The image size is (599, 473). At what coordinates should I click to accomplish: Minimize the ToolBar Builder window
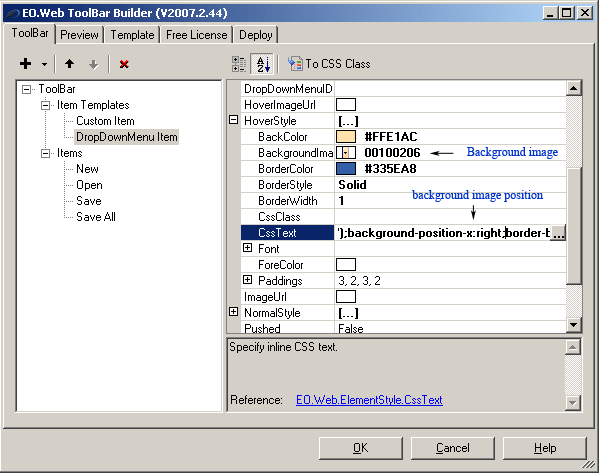pyautogui.click(x=550, y=13)
